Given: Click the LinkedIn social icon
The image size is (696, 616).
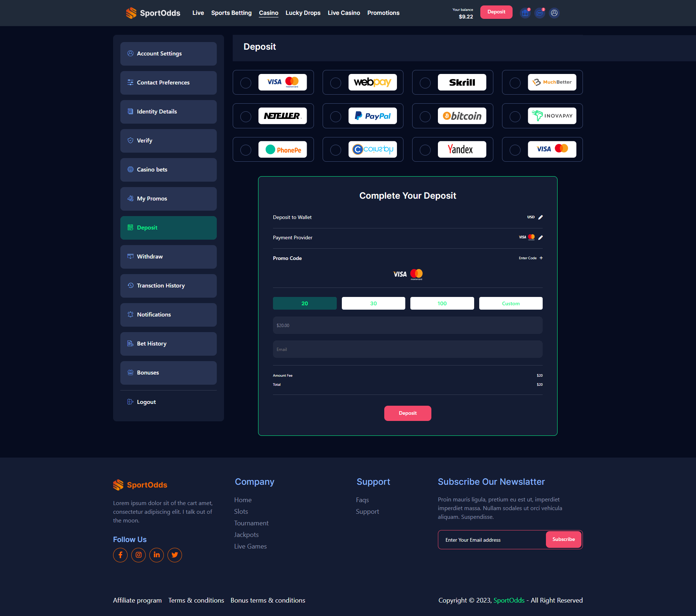Looking at the screenshot, I should point(157,555).
